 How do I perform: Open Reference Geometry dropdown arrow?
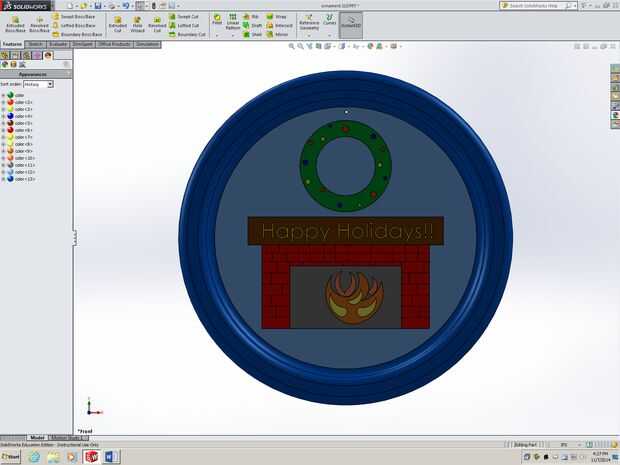click(309, 36)
